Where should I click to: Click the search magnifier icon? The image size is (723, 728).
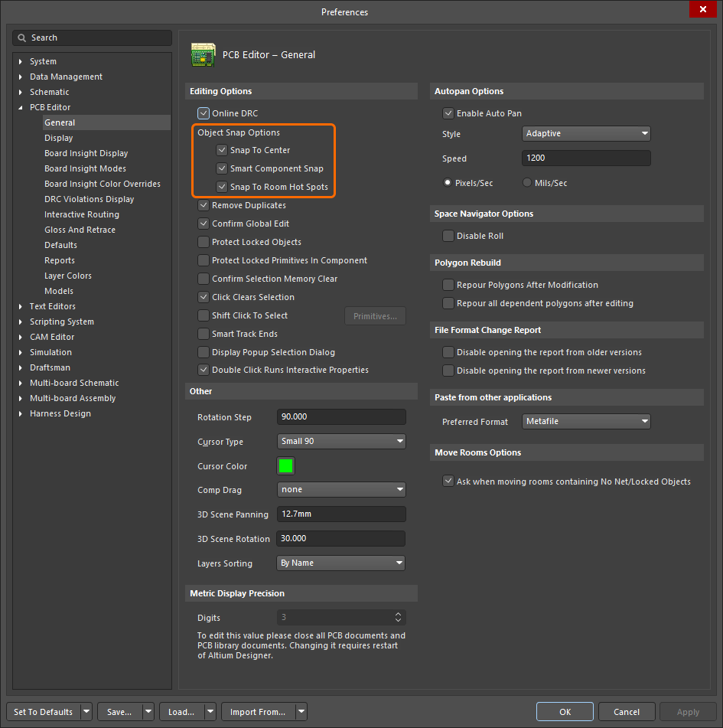coord(22,38)
